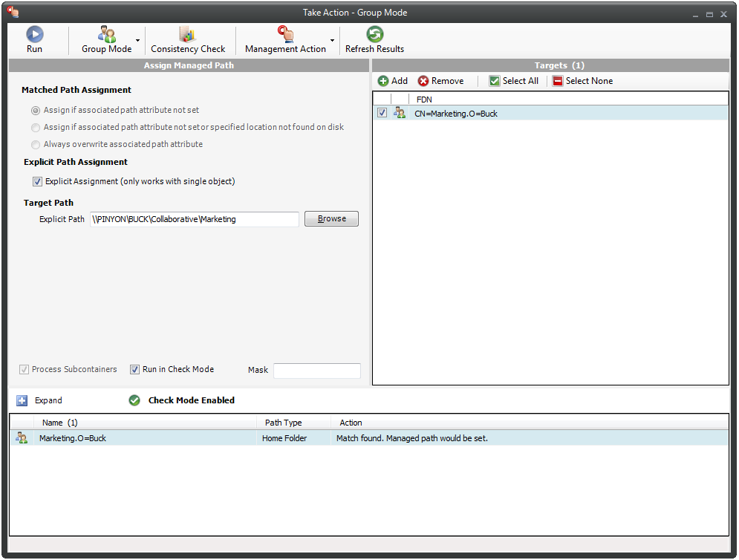Select 'Assign if associated path attribute not set' radio
739x560 pixels.
point(36,111)
